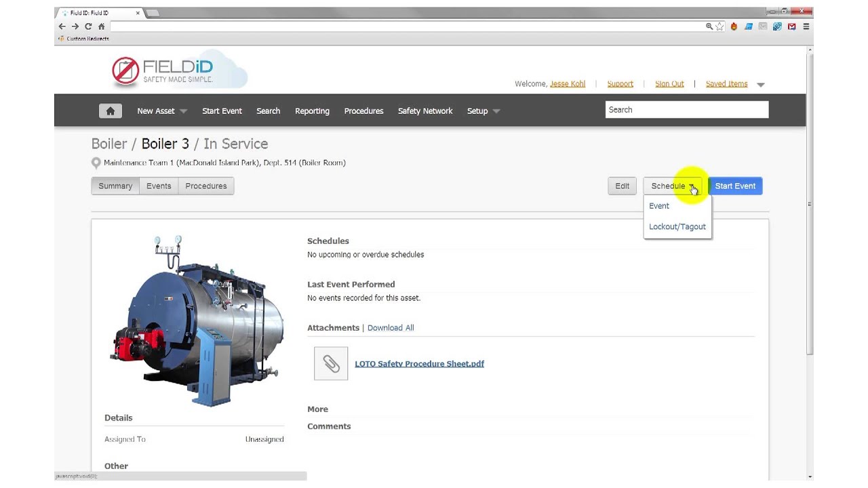The width and height of the screenshot is (868, 488).
Task: Click the browser back arrow
Action: point(62,26)
